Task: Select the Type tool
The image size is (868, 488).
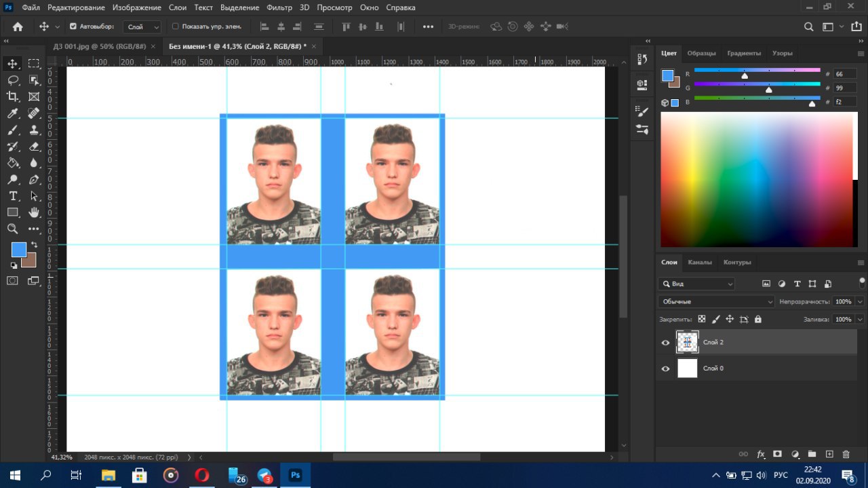Action: tap(13, 196)
